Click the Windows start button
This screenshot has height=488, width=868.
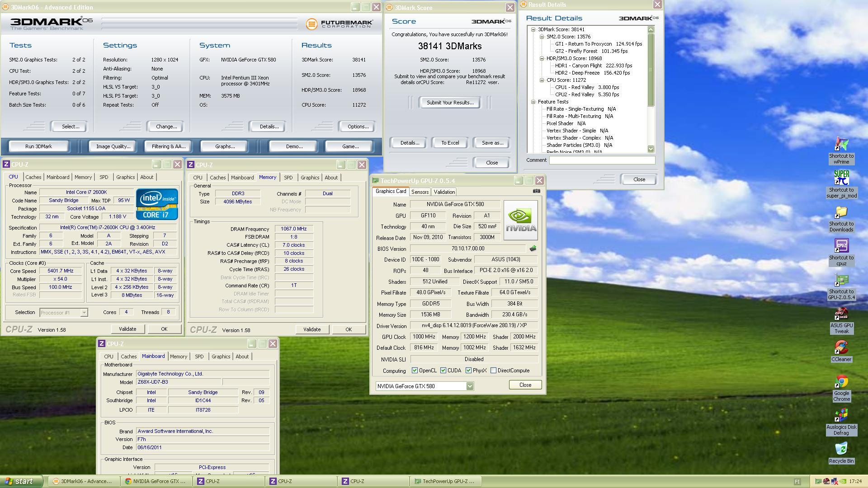tap(22, 481)
